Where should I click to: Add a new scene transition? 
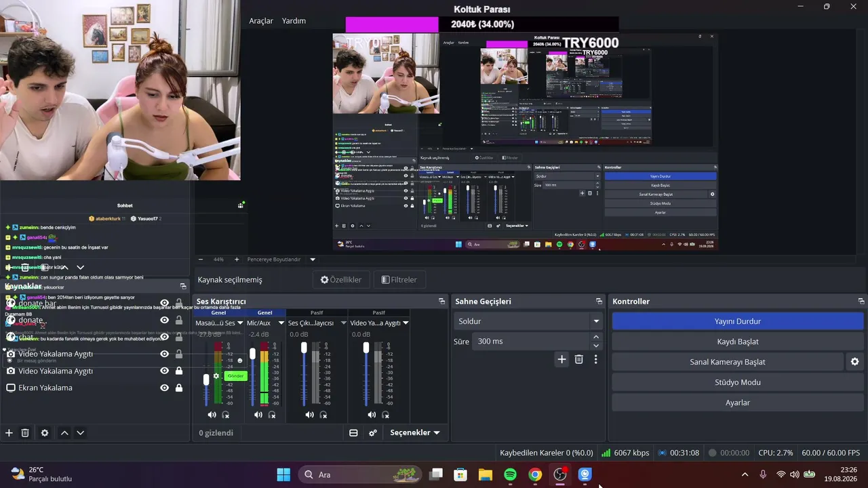coord(561,359)
